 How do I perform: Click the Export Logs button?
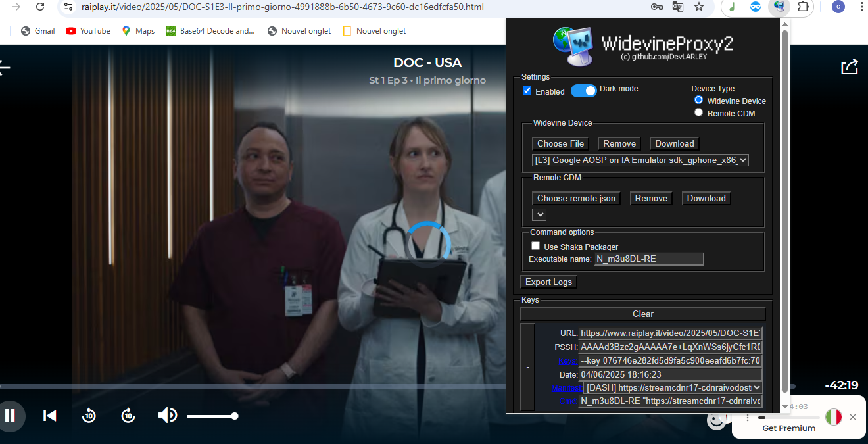[548, 282]
